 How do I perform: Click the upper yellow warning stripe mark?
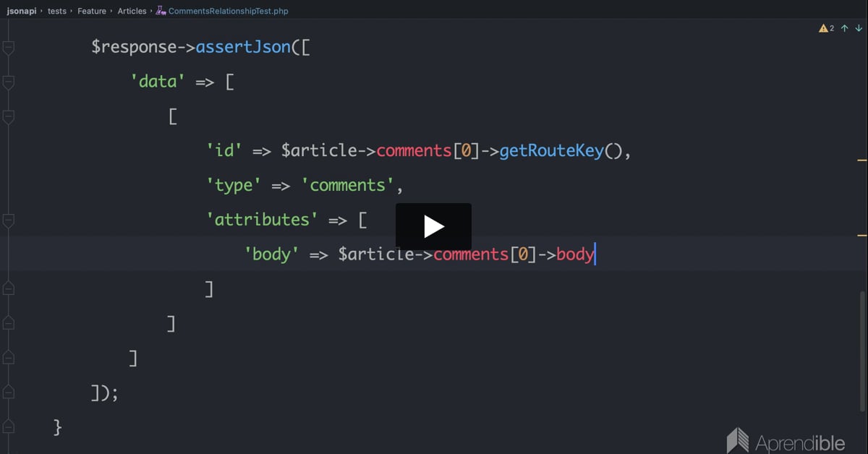[861, 159]
